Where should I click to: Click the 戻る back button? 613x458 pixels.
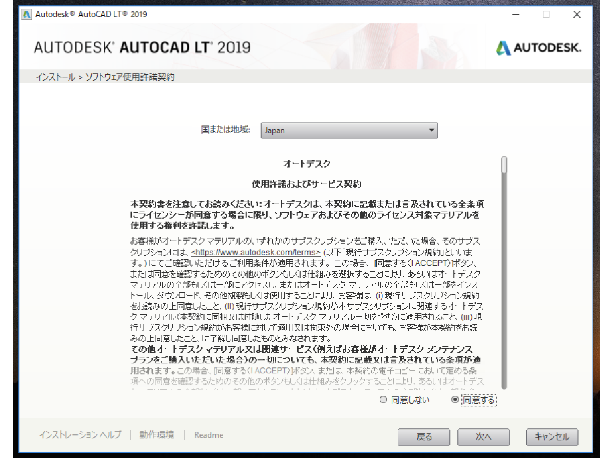424,437
